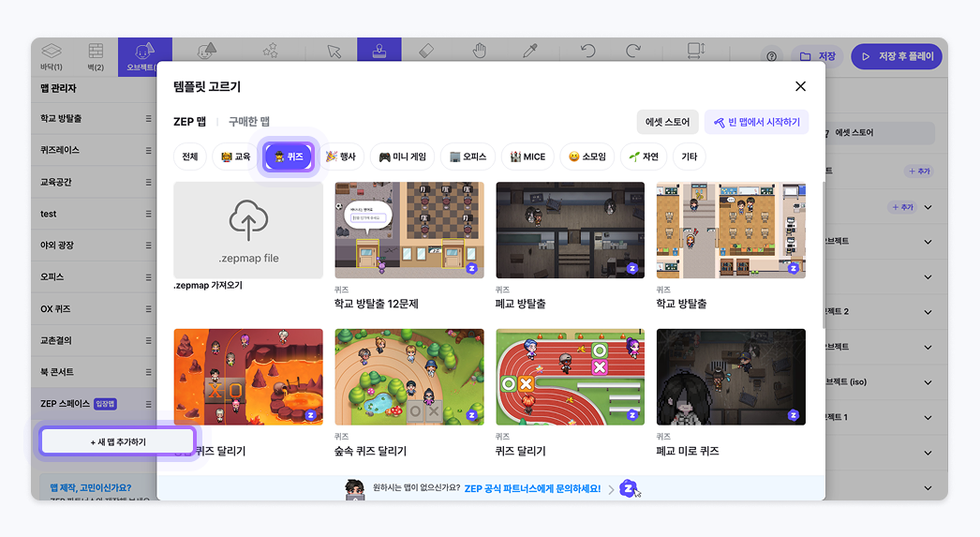Screen dimensions: 980x537
Task: Click 빈 맵에서 시작하기 button
Action: click(x=757, y=122)
